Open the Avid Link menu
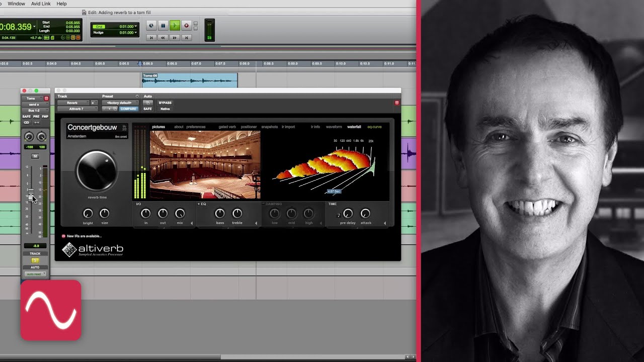Screen dimensions: 644x362 (41, 4)
